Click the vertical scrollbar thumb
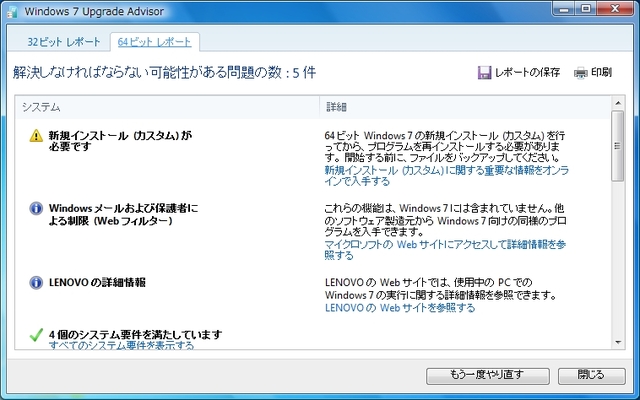 (618, 146)
